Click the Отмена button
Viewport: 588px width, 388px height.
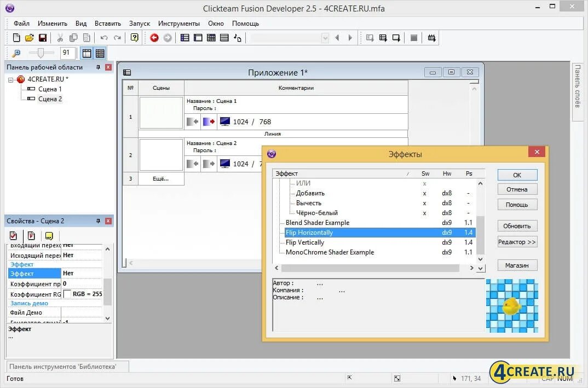click(x=517, y=189)
